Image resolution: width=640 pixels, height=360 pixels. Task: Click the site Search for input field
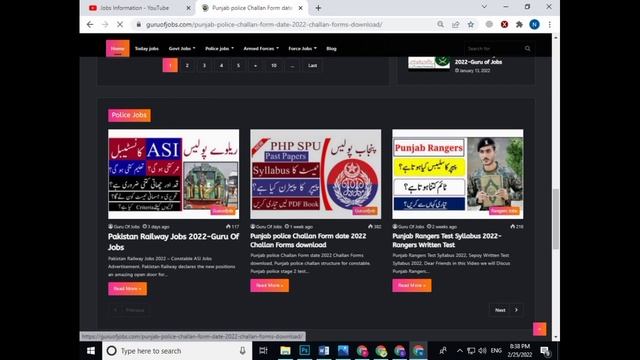tap(494, 49)
